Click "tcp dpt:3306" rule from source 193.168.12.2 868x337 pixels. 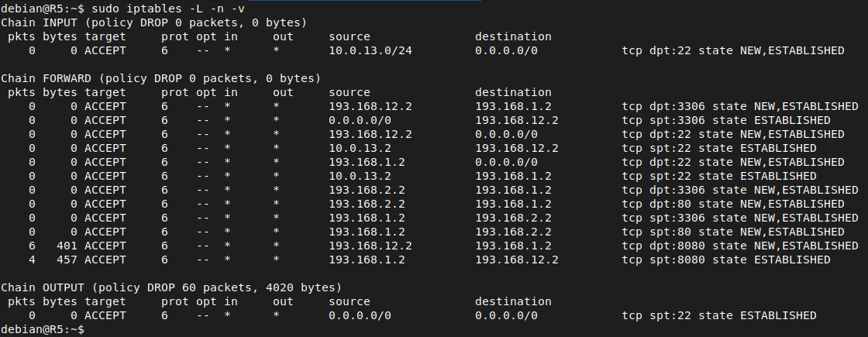(x=740, y=106)
